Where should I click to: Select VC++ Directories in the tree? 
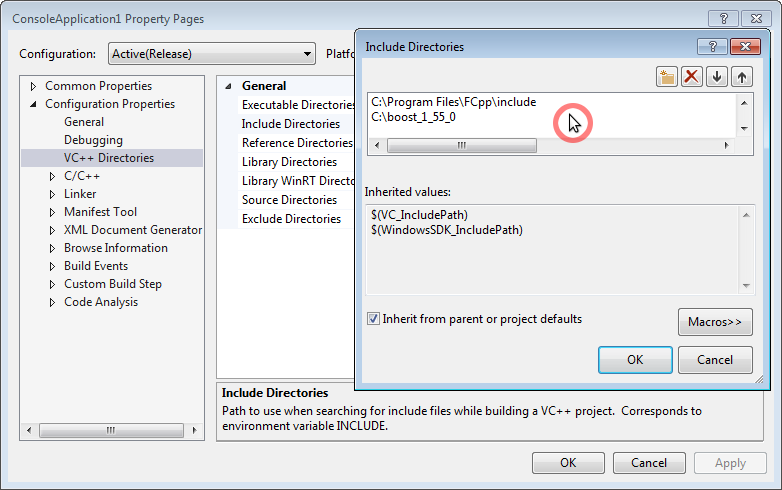tap(109, 158)
